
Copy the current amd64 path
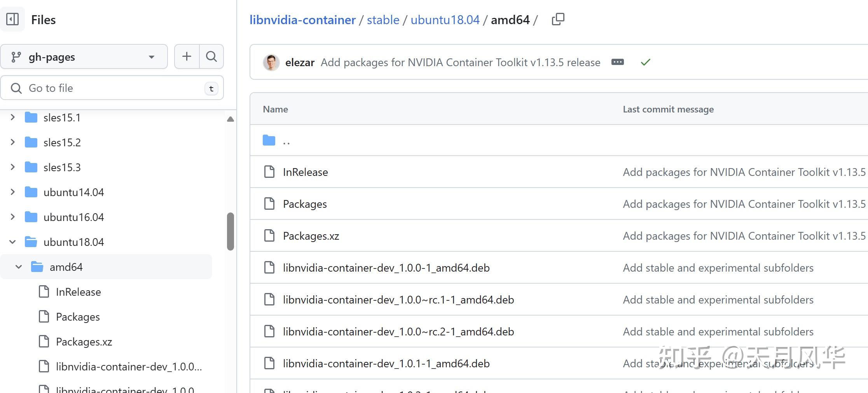(558, 19)
